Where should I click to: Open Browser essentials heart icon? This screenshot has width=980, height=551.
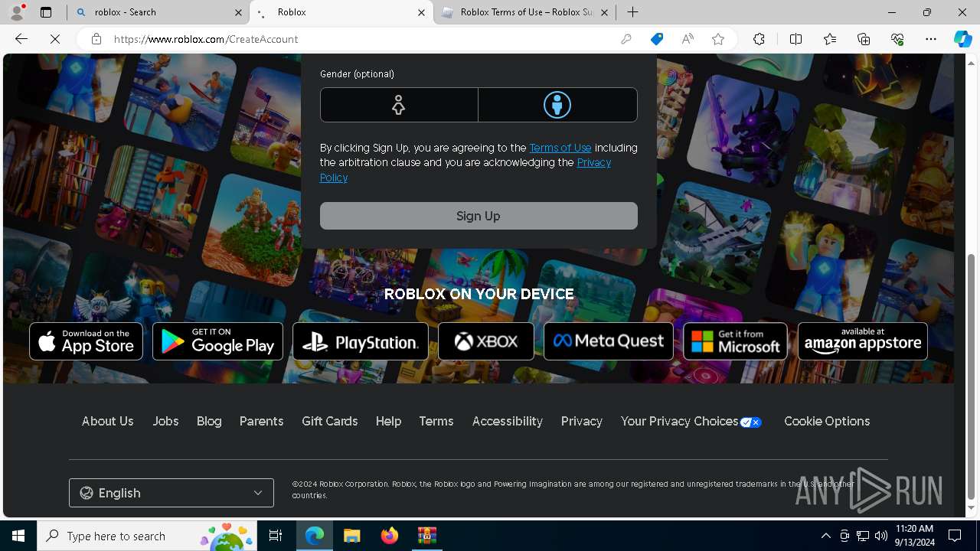897,39
